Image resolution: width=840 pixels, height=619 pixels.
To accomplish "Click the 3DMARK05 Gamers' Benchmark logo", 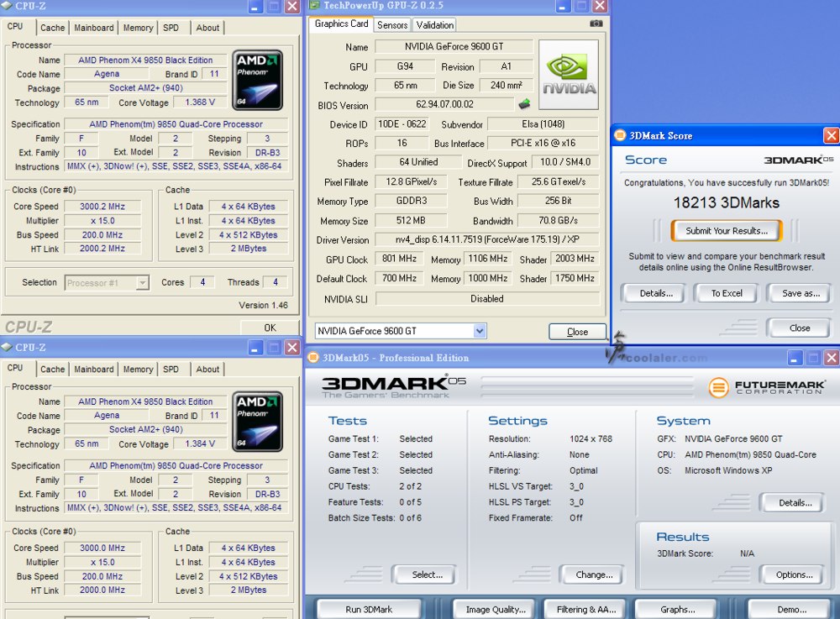I will pos(394,387).
